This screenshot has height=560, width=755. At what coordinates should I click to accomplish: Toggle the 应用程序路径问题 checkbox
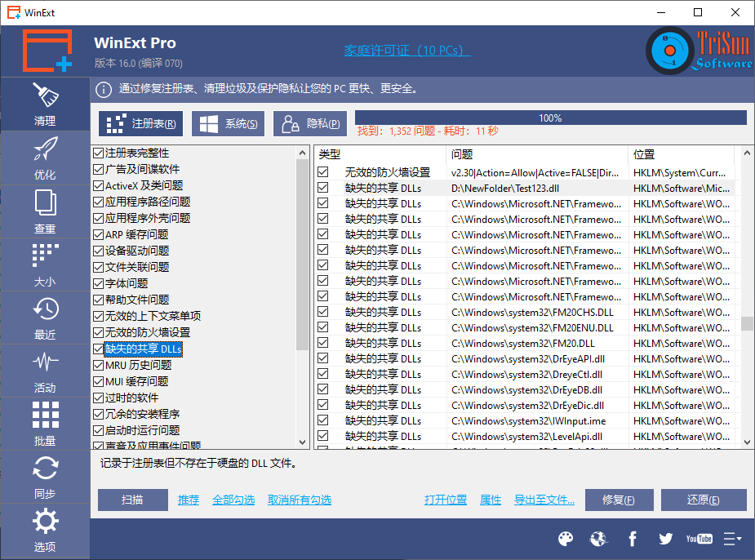99,202
